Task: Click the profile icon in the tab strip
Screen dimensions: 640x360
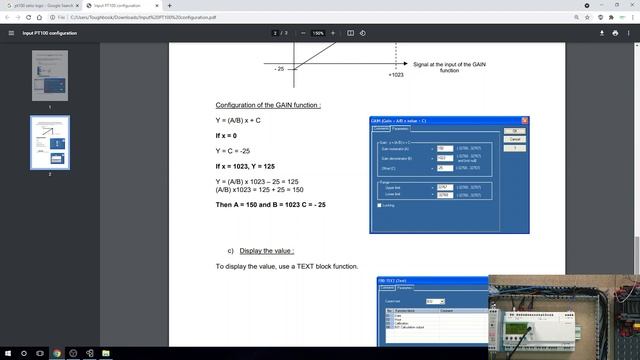Action: [587, 6]
